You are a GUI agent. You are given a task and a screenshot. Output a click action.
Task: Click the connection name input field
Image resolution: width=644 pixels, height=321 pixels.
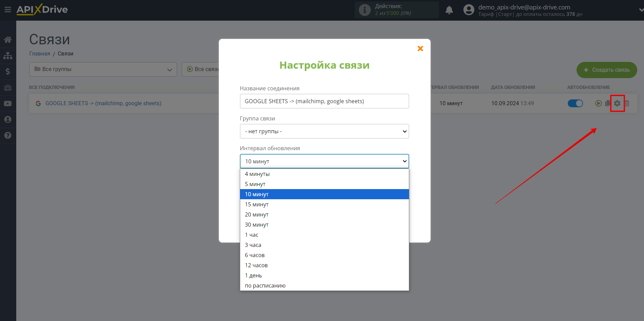324,101
